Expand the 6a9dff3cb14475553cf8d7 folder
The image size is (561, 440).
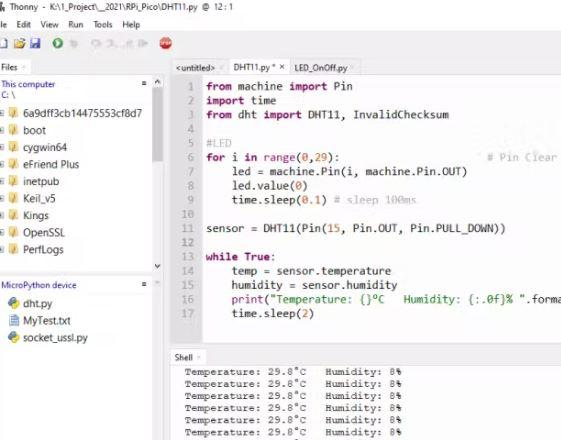2,113
